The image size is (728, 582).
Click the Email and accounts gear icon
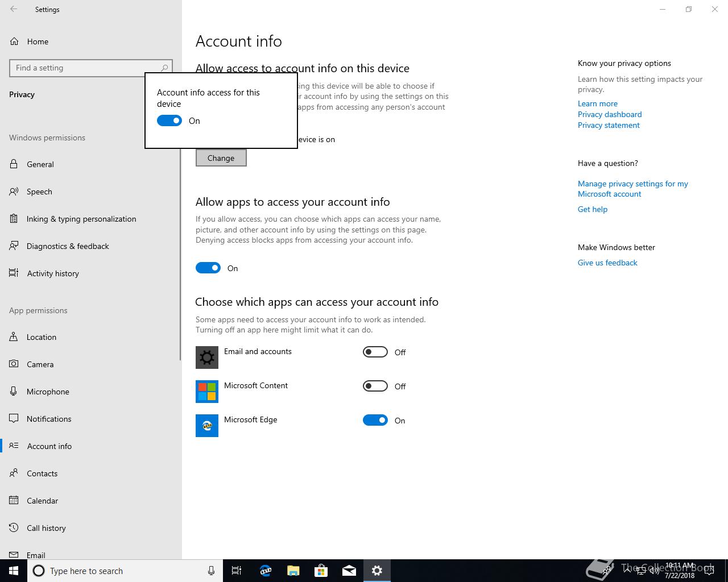coord(207,357)
